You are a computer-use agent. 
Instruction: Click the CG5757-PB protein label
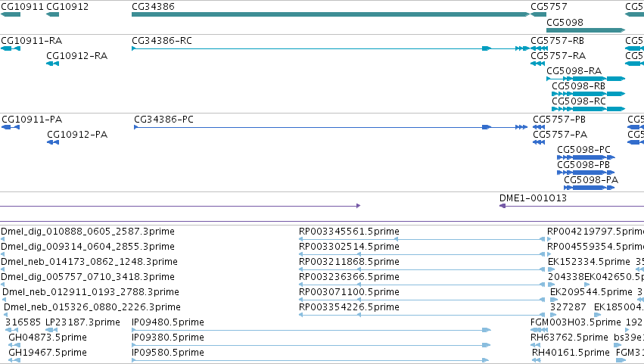point(559,120)
